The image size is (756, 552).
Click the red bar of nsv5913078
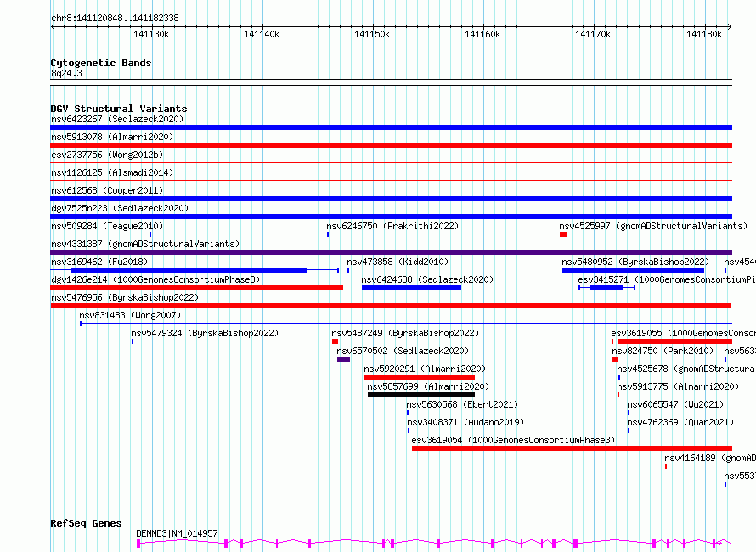[x=391, y=145]
